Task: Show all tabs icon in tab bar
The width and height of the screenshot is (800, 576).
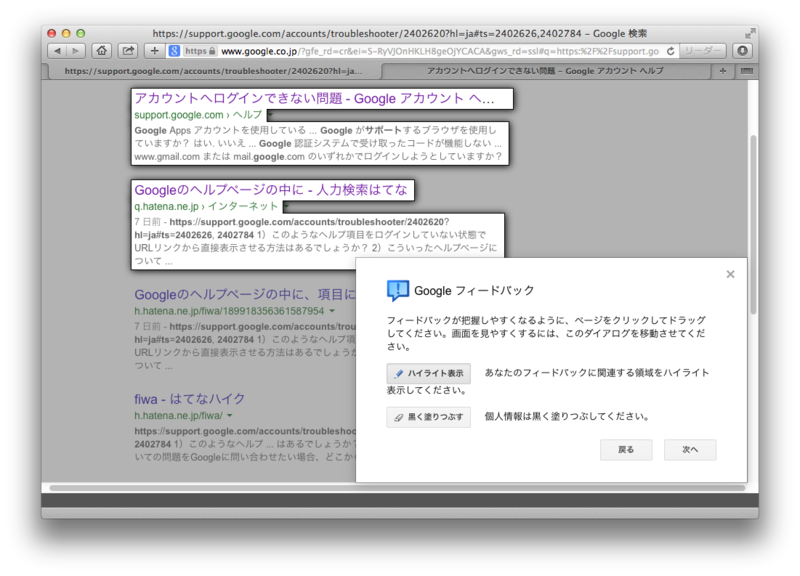Action: pyautogui.click(x=746, y=71)
